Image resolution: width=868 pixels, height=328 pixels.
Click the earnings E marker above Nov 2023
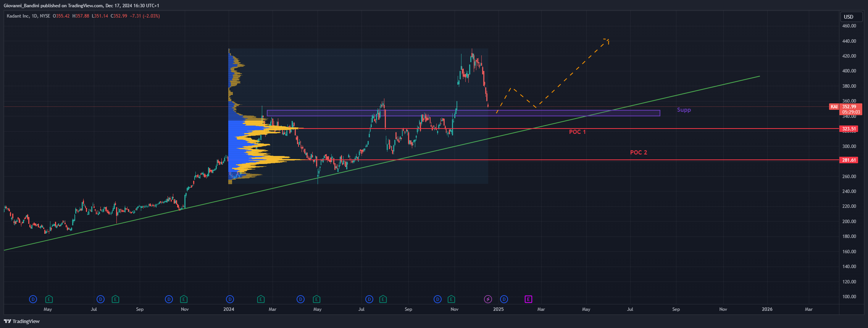point(184,299)
